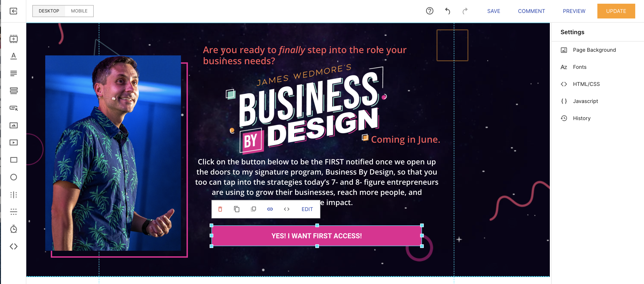
Task: Select the paragraph text tool icon
Action: [13, 73]
